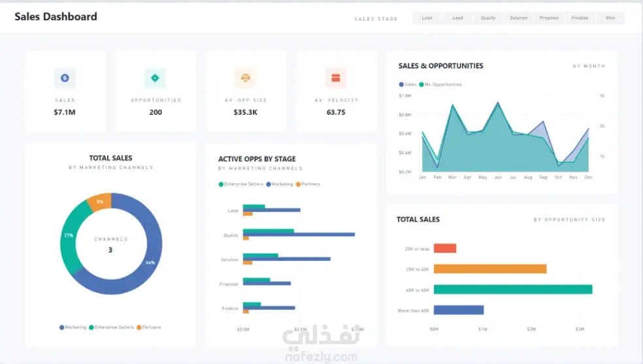This screenshot has width=643, height=364.
Task: Filter by the Lead sales stage button
Action: [x=457, y=18]
